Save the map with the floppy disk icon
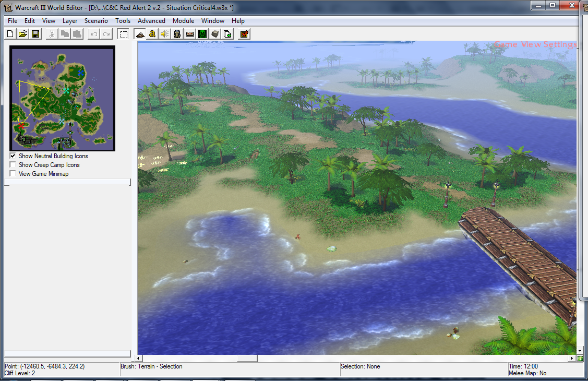Viewport: 588px width, 381px height. [35, 34]
